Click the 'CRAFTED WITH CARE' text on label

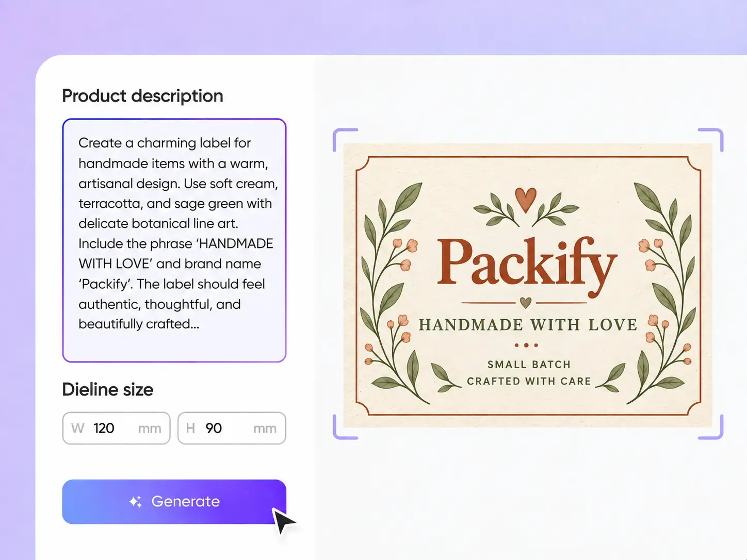tap(529, 381)
